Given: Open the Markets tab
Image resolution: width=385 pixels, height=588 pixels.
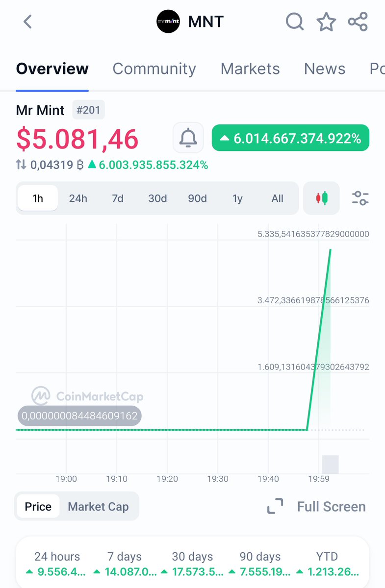Looking at the screenshot, I should pos(250,69).
